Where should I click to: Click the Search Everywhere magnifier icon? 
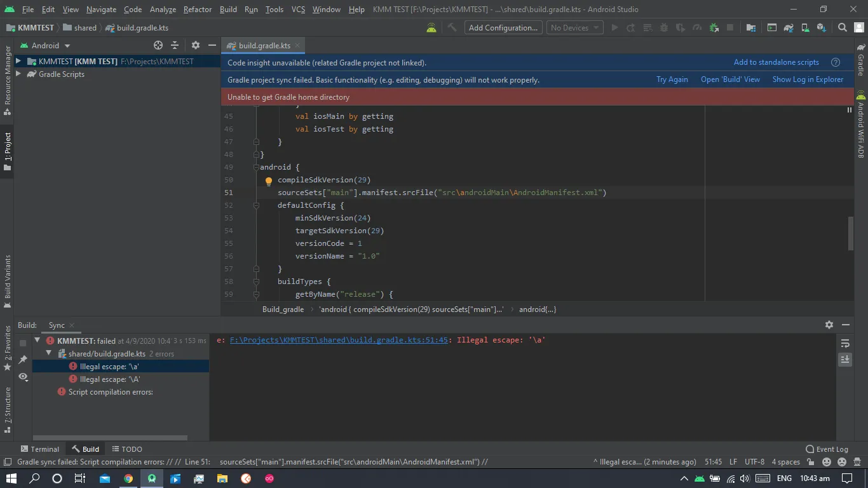[842, 27]
